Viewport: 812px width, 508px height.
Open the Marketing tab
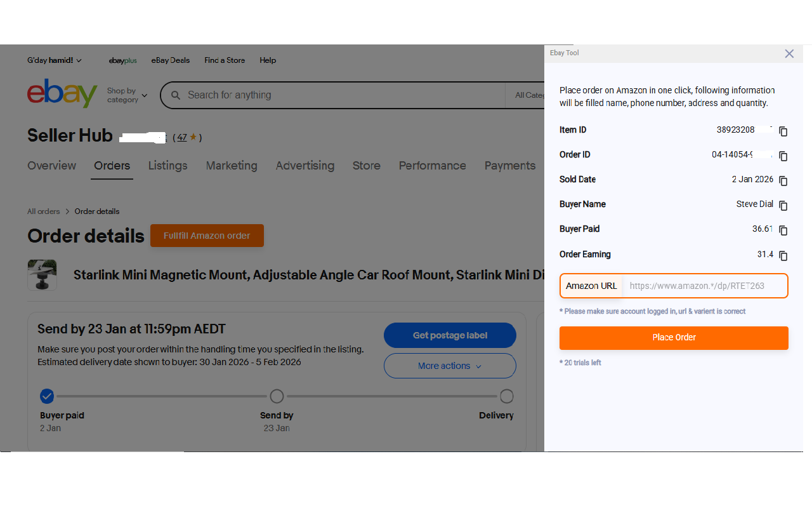pos(232,166)
